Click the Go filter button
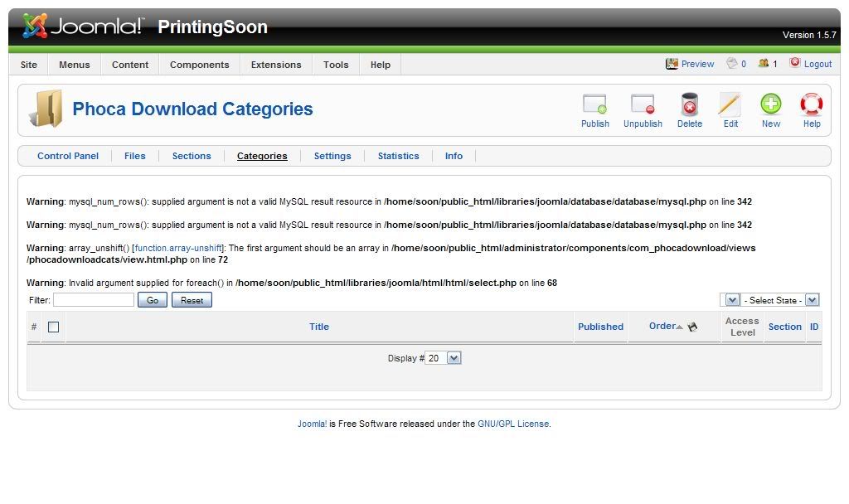 tap(153, 300)
